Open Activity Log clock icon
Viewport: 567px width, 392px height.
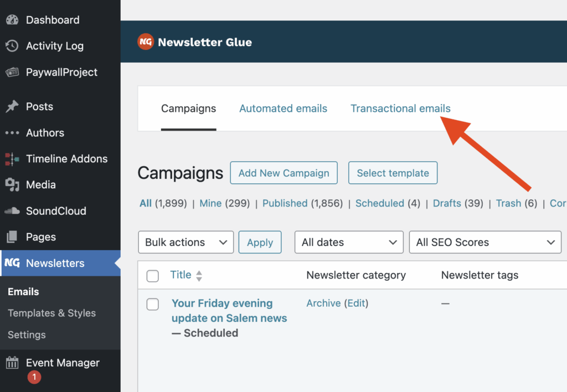coord(12,46)
